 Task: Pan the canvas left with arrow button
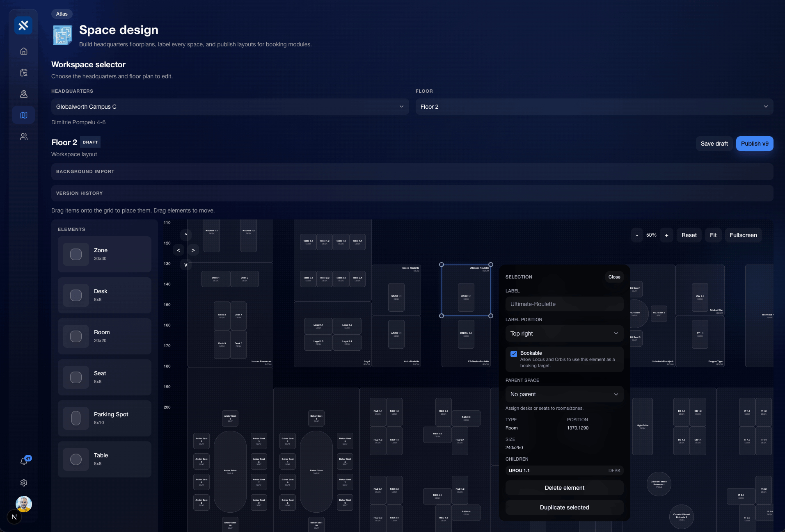click(x=179, y=250)
